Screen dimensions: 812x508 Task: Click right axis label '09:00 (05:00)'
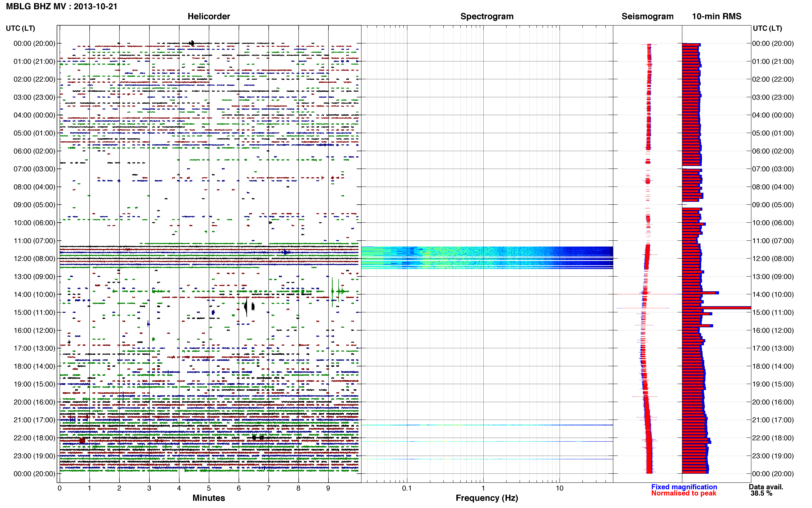coord(773,205)
